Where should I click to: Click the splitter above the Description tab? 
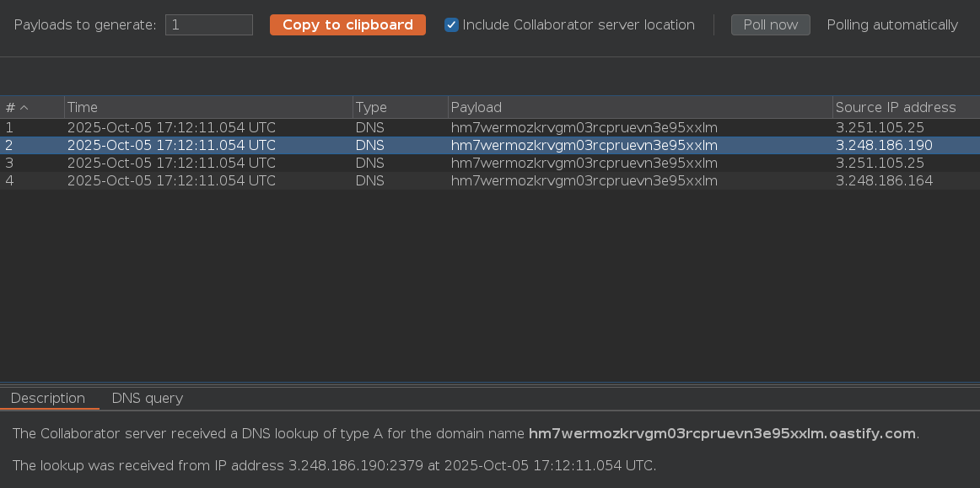click(x=489, y=384)
